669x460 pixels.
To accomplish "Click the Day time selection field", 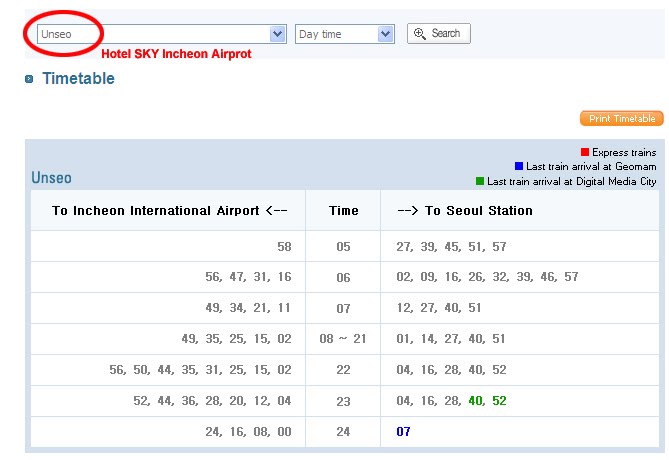I will pyautogui.click(x=345, y=34).
